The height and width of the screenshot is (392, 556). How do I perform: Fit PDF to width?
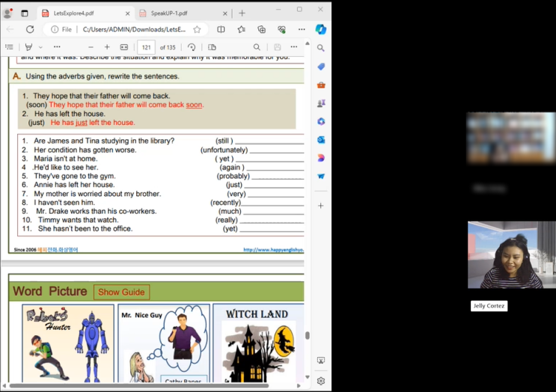coord(124,47)
